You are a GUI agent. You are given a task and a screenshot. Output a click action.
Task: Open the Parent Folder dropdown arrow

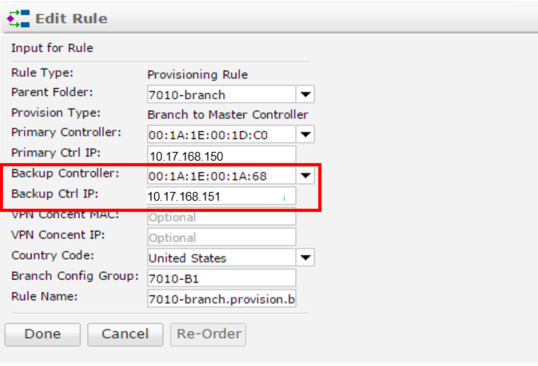point(305,94)
